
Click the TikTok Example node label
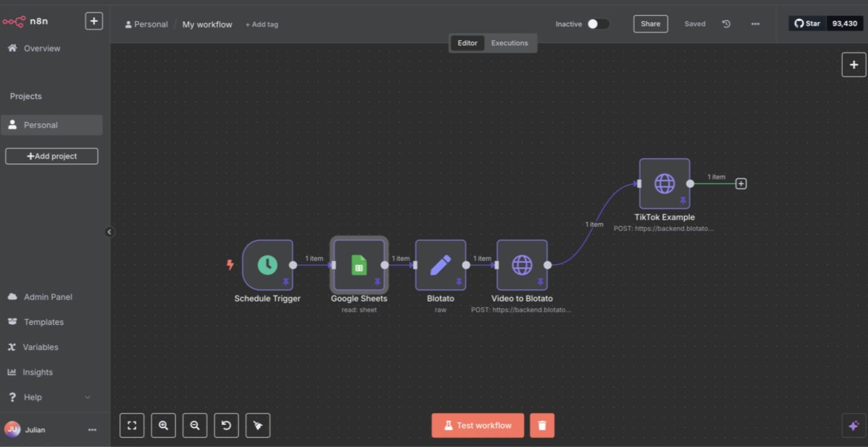coord(665,217)
